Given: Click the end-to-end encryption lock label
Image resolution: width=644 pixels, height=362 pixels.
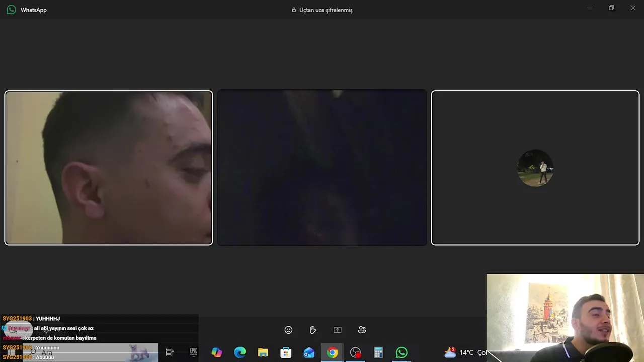Looking at the screenshot, I should (322, 10).
